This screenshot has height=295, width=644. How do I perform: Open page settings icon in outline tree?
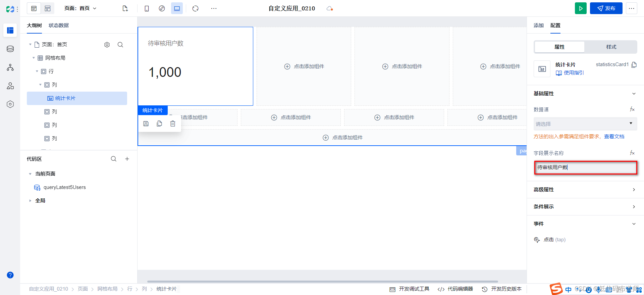pyautogui.click(x=107, y=45)
